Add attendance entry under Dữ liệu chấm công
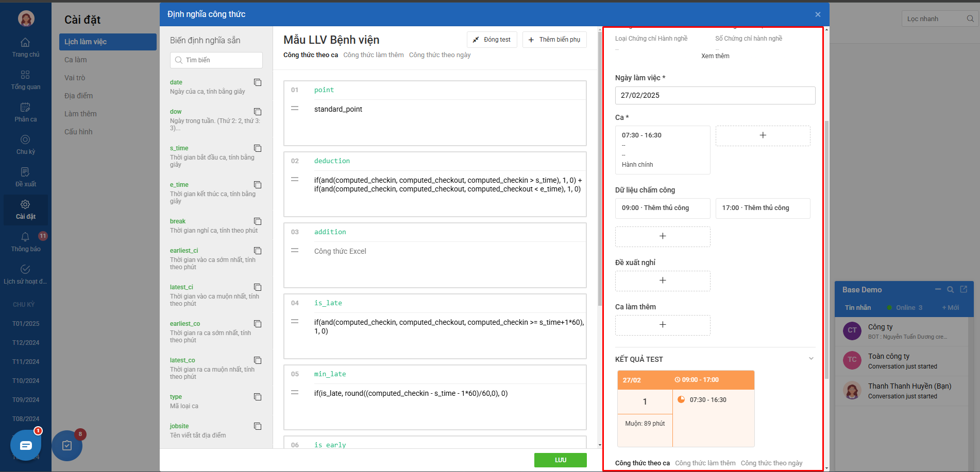 click(663, 236)
